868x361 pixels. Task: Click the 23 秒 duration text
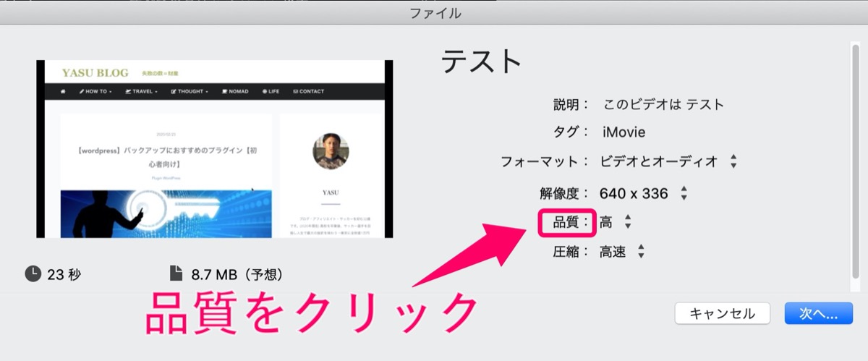tap(64, 274)
